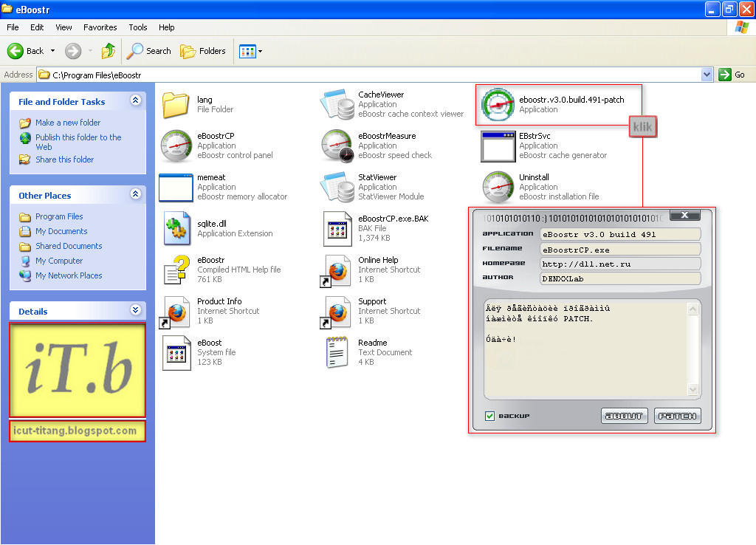This screenshot has width=756, height=545.
Task: Select the Online Help shortcut icon
Action: [x=336, y=271]
